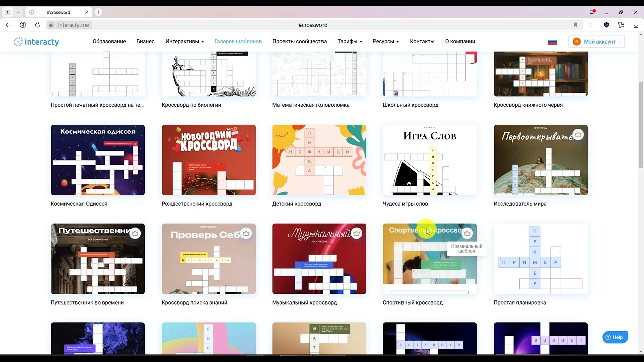Click the Исследователь мира title

click(x=520, y=204)
